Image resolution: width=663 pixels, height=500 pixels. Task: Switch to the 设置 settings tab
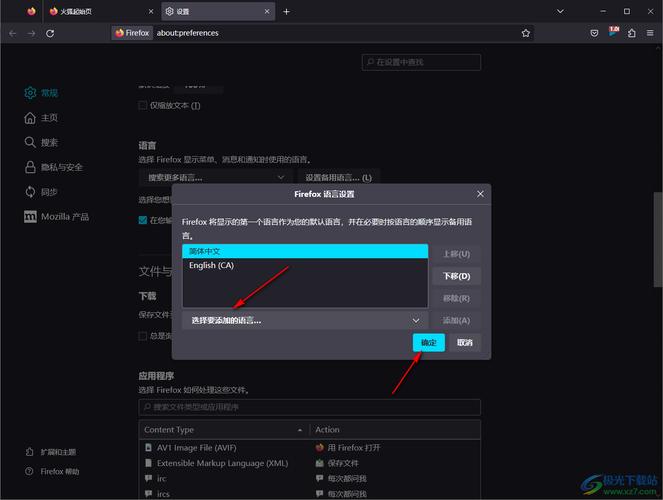(218, 11)
